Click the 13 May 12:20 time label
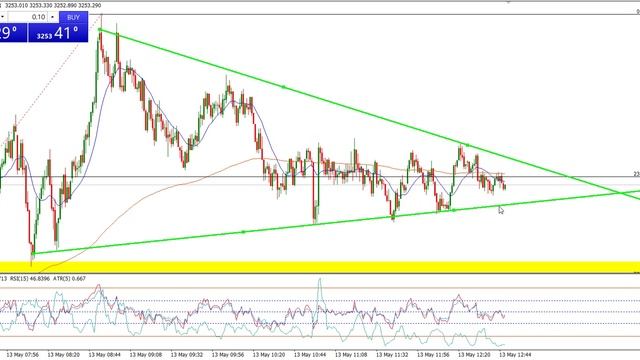Image resolution: width=640 pixels, height=360 pixels. pyautogui.click(x=474, y=355)
